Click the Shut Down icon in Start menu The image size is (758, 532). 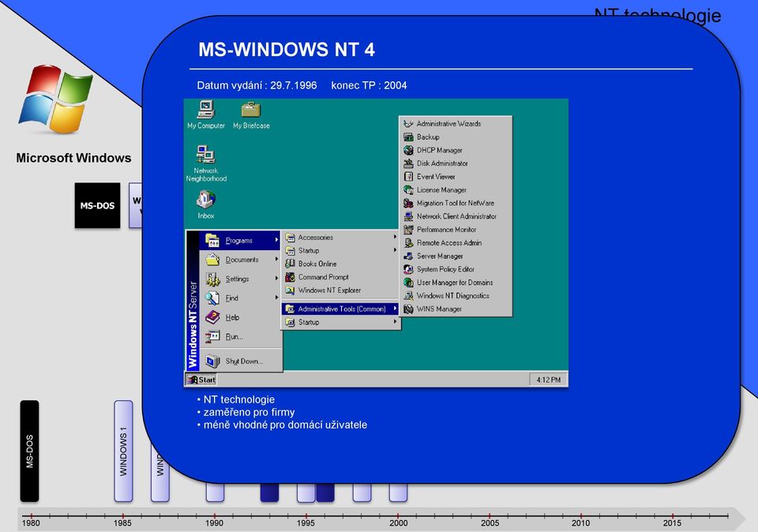coord(212,361)
